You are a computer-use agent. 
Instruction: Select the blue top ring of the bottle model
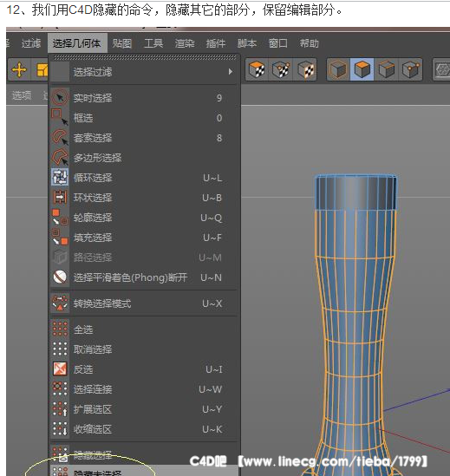click(355, 192)
